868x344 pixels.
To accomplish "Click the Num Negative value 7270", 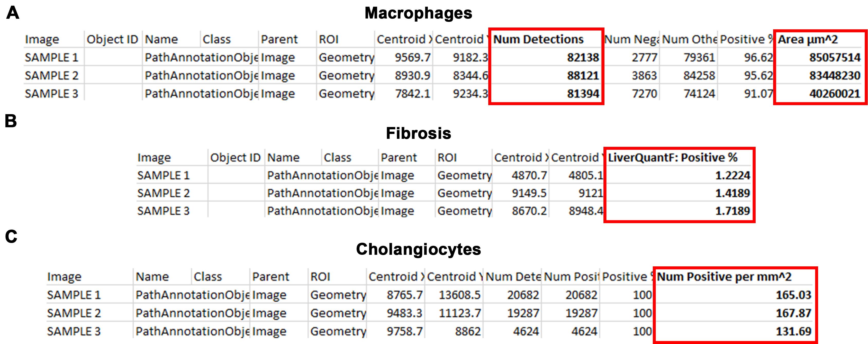I will tap(644, 94).
